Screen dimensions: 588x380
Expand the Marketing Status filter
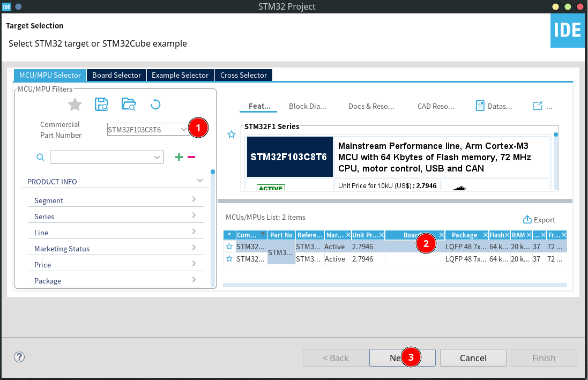coord(194,248)
